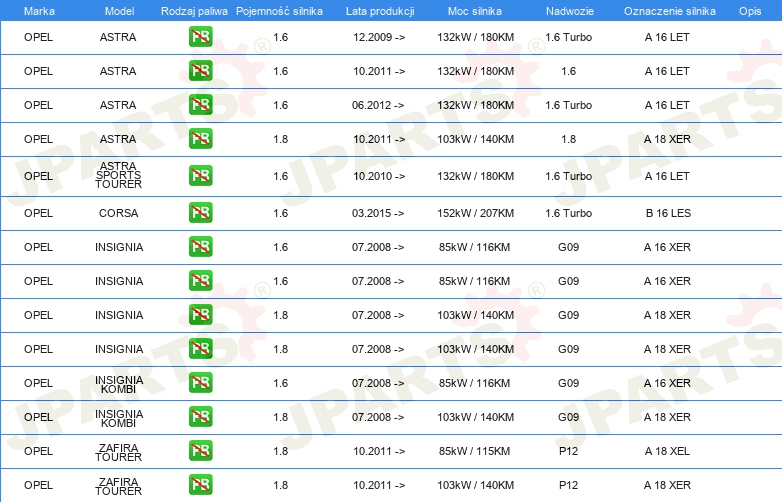Select the 85kW / 115KM power cell

(x=474, y=451)
